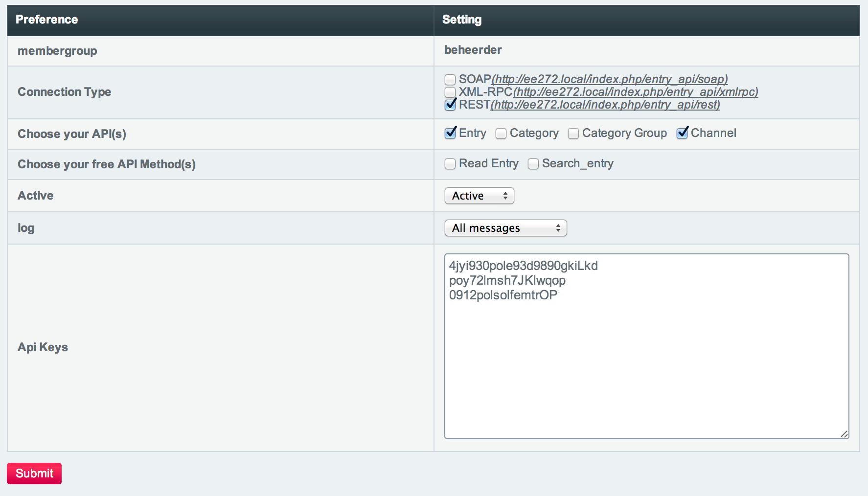Uncheck the Entry API checkbox
Image resolution: width=868 pixels, height=496 pixels.
point(450,133)
